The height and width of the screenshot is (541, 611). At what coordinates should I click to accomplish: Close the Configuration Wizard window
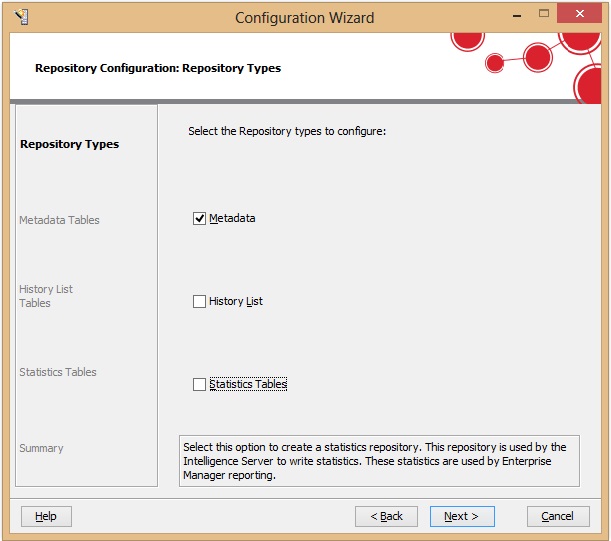coord(579,14)
